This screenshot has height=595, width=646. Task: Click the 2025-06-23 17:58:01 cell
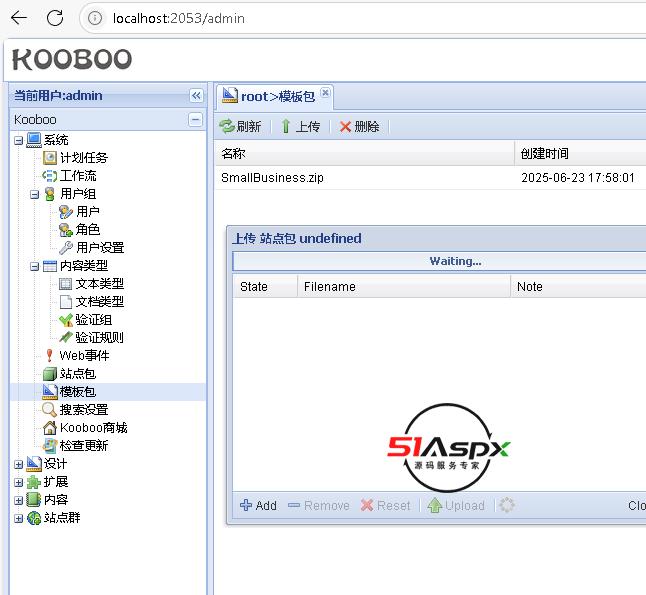click(x=578, y=178)
